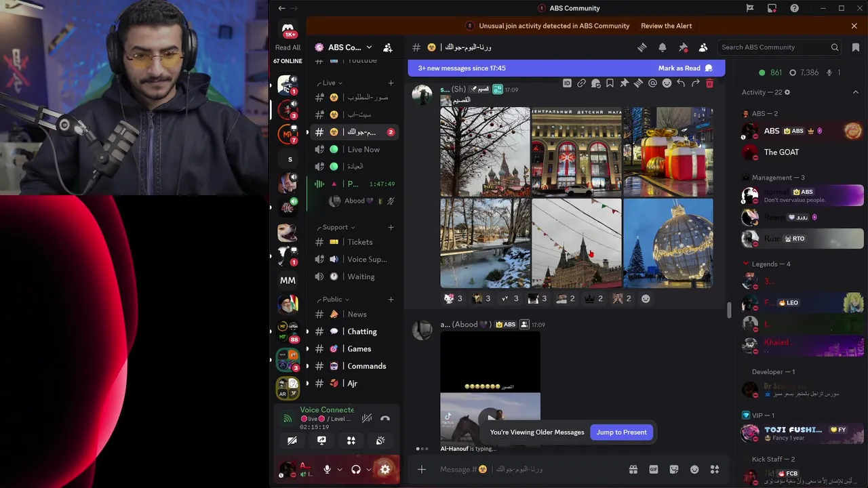This screenshot has height=488, width=868.
Task: Open Threads from channel header
Action: (642, 47)
